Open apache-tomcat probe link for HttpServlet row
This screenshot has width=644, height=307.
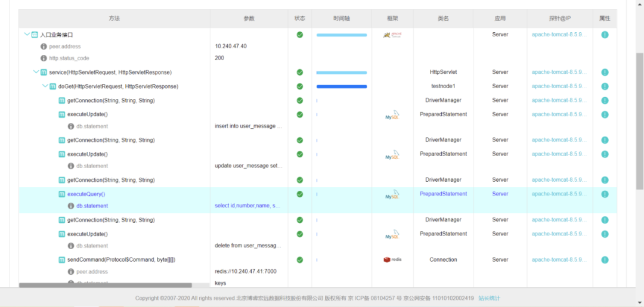tap(559, 72)
